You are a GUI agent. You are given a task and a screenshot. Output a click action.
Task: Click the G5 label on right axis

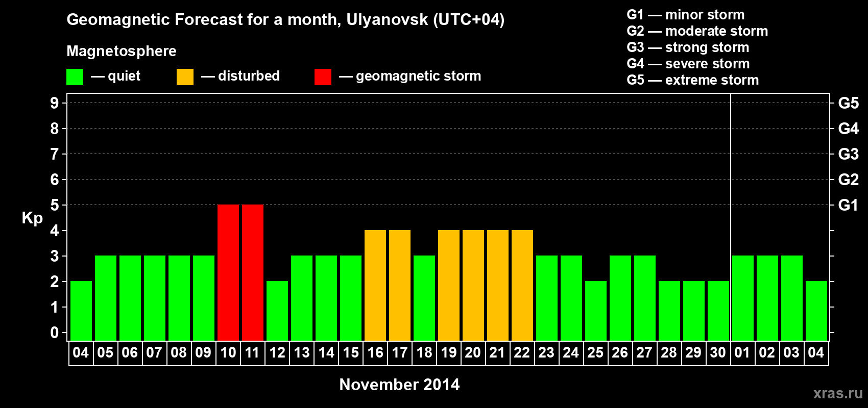(x=849, y=103)
